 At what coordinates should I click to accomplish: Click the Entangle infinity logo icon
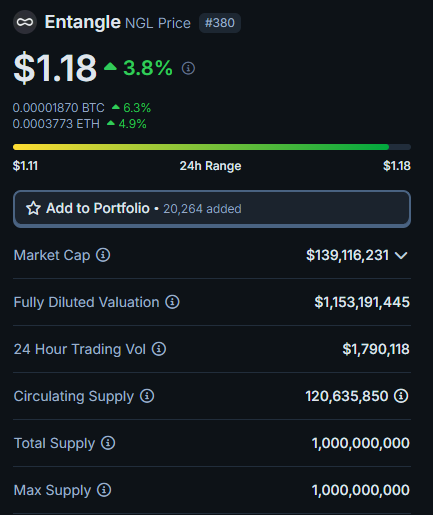coord(25,22)
